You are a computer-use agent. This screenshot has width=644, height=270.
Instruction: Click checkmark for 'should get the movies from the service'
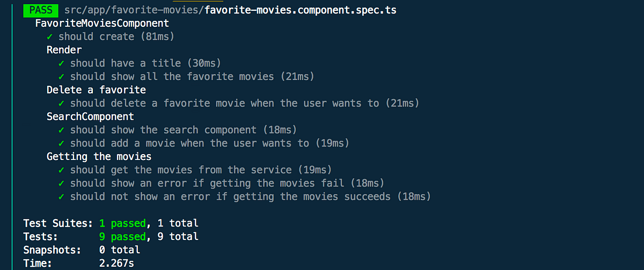coord(62,170)
